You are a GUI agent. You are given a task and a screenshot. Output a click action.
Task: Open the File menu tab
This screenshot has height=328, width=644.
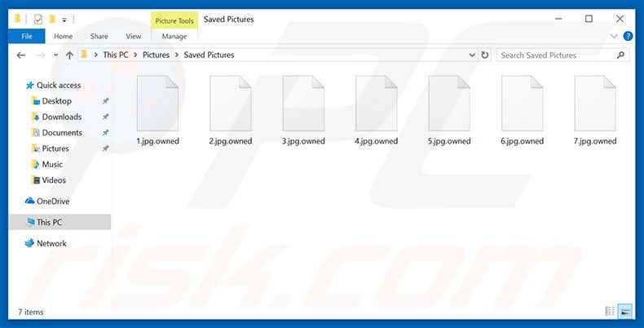27,36
